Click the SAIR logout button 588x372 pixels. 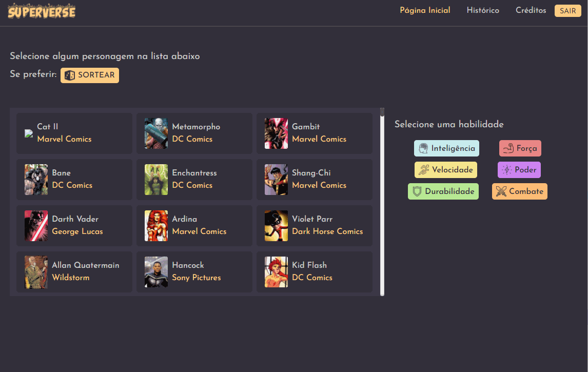pos(568,11)
